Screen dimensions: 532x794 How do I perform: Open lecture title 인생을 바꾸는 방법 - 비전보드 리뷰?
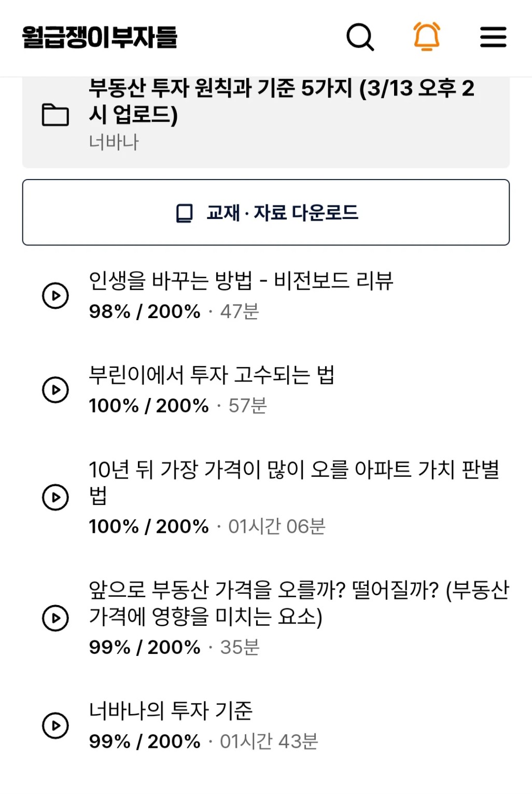[x=241, y=281]
